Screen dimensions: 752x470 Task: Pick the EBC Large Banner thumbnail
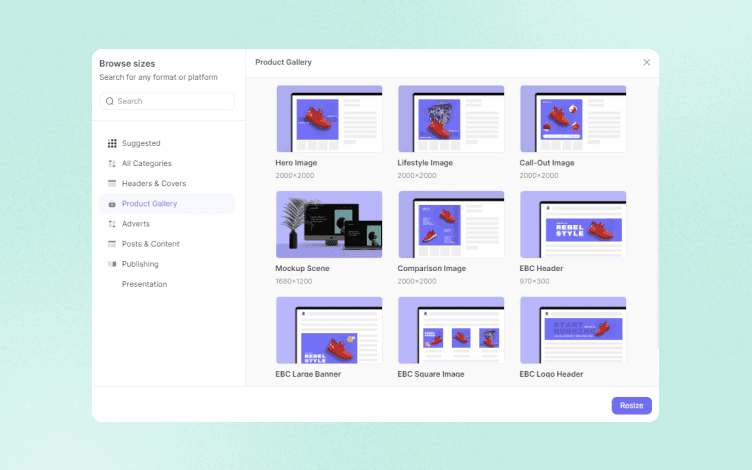(x=329, y=330)
